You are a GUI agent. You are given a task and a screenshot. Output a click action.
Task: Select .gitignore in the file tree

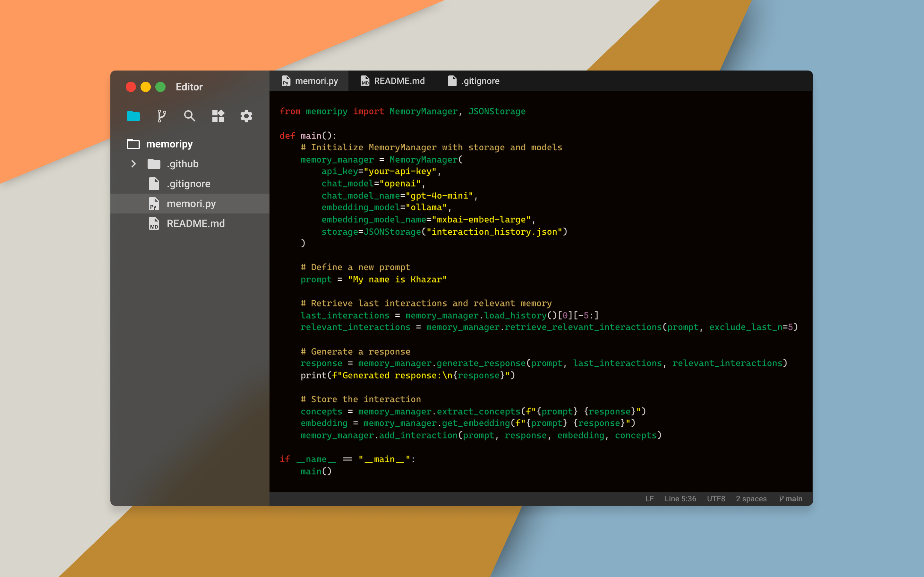coord(188,184)
